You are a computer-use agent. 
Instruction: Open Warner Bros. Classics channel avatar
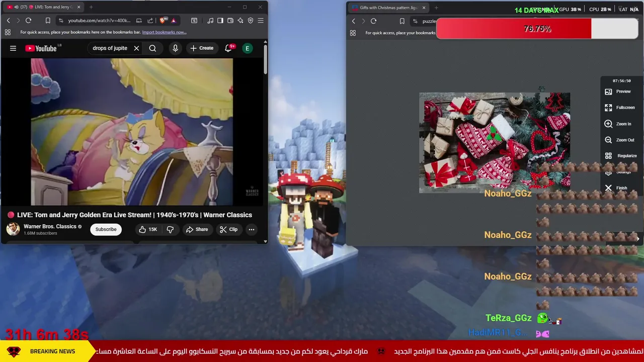(13, 229)
